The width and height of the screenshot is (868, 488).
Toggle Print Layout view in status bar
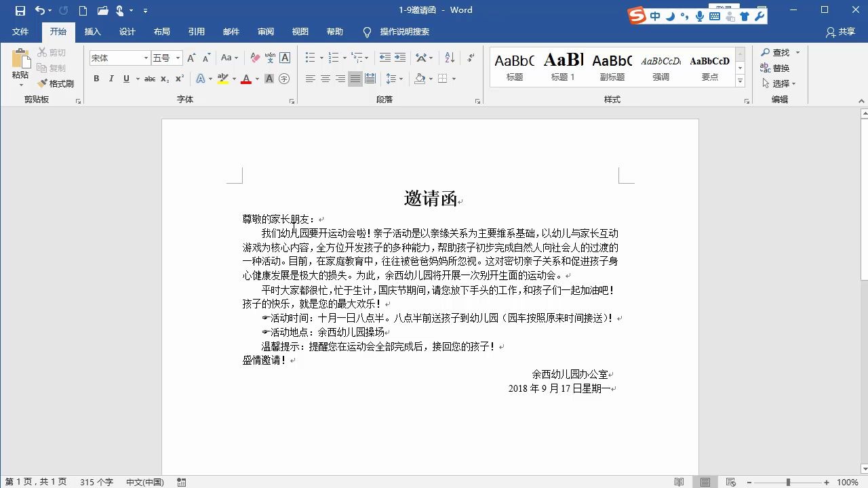705,483
